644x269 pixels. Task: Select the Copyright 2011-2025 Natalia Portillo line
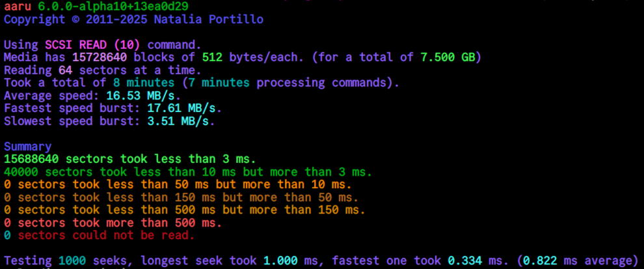[134, 20]
